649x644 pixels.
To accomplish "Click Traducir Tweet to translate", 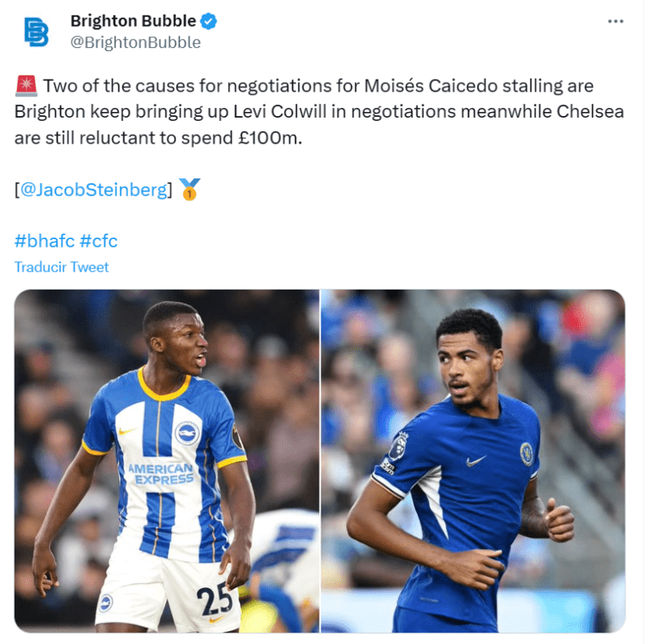I will pyautogui.click(x=62, y=267).
